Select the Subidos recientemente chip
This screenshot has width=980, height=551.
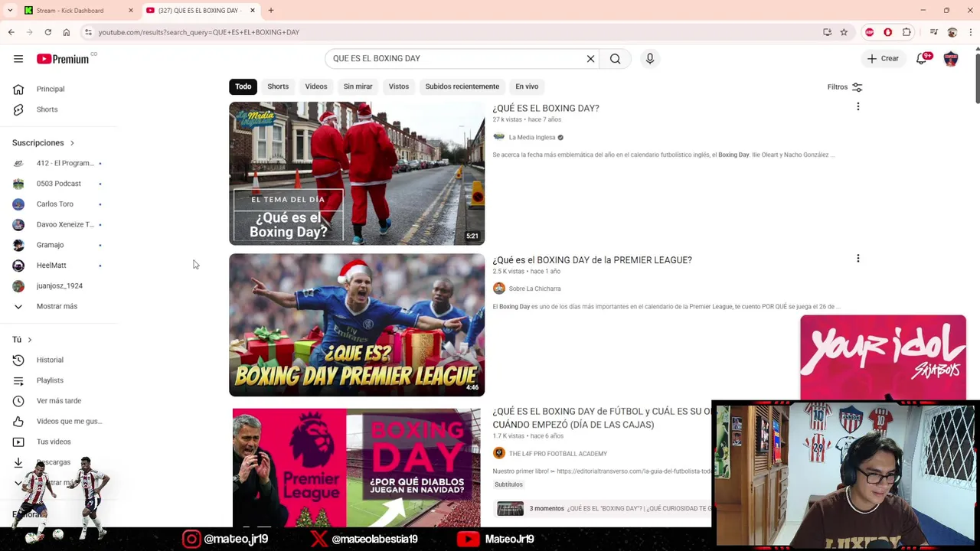(462, 86)
